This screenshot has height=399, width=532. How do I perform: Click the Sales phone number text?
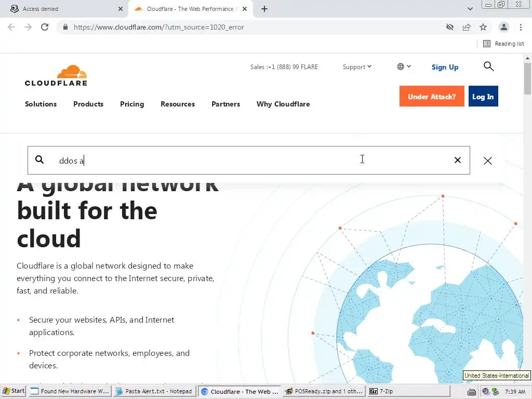tap(284, 67)
